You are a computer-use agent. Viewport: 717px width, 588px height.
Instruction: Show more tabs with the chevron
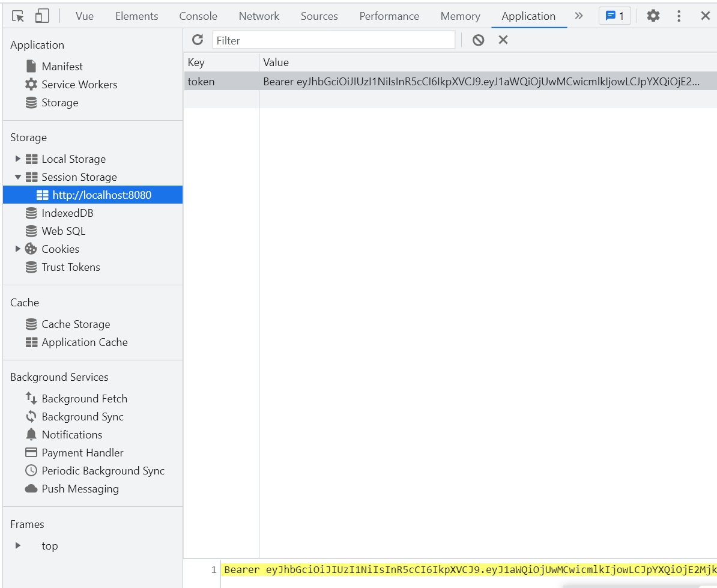578,16
